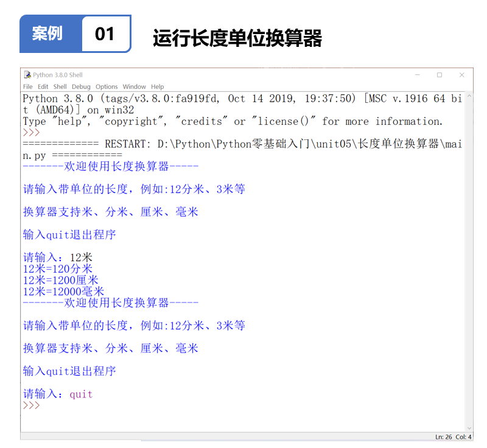The width and height of the screenshot is (487, 448).
Task: Click the '01' case number box
Action: 105,34
